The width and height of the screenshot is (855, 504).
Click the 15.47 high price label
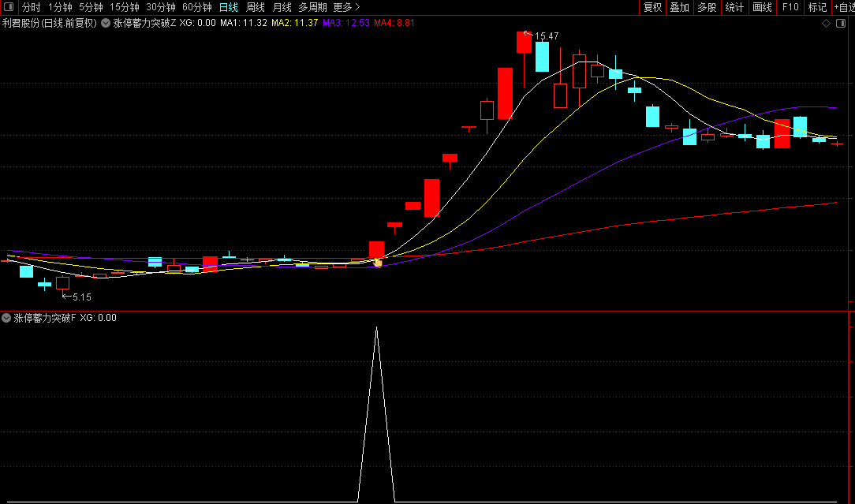(547, 36)
